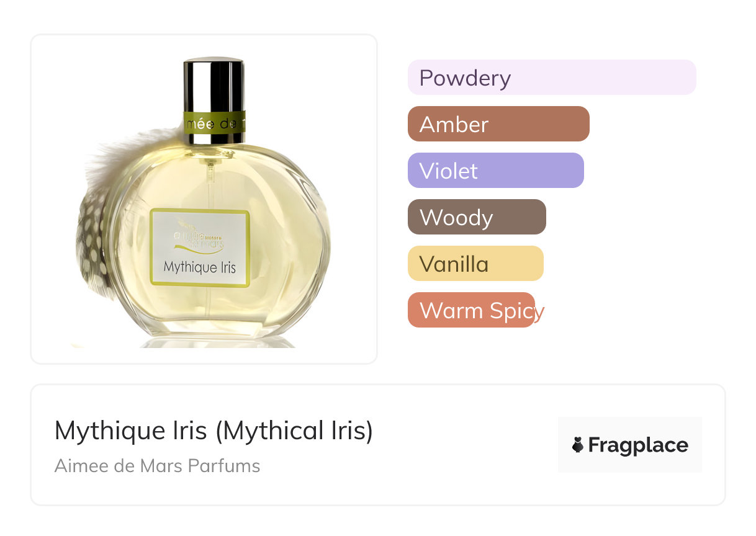The image size is (756, 536).
Task: Pick the Woody accord bar
Action: (477, 217)
